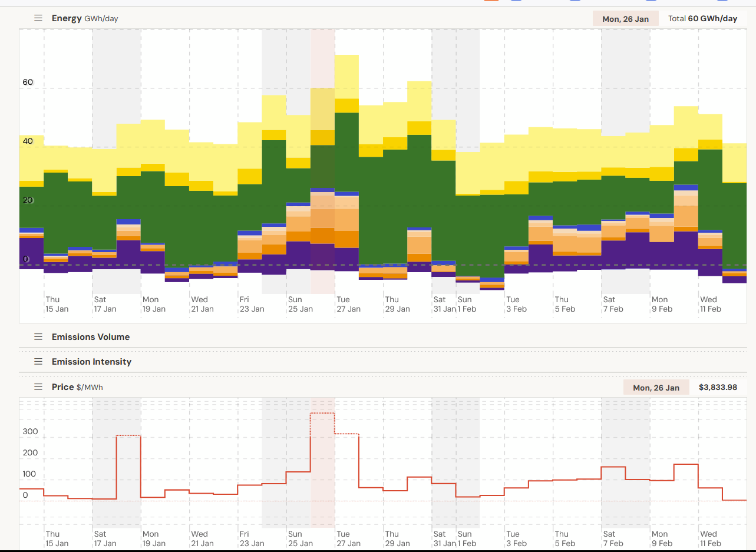The image size is (756, 552).
Task: Open the Emissions Volume hamburger menu
Action: [x=38, y=337]
